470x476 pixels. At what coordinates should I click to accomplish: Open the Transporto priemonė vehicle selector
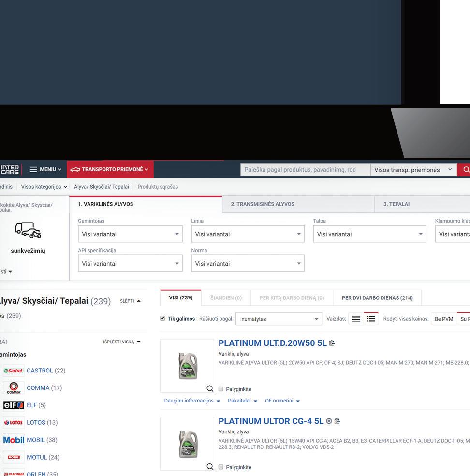110,169
